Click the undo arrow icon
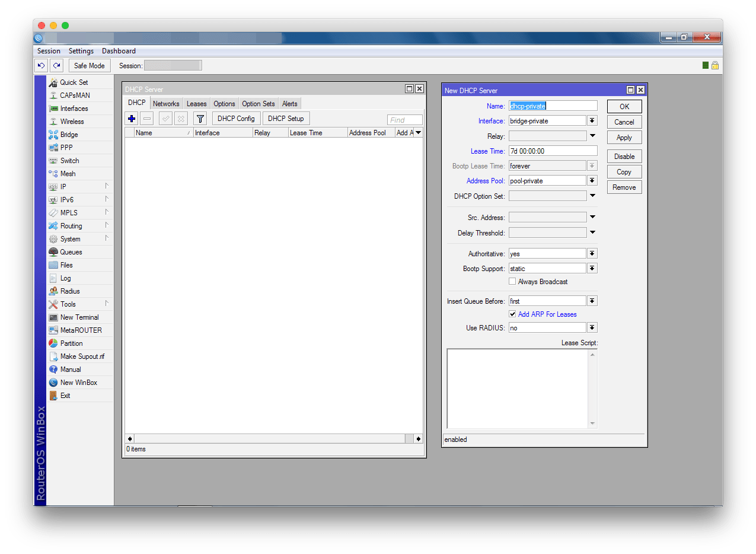Screen dimensions: 756x554 tap(41, 66)
